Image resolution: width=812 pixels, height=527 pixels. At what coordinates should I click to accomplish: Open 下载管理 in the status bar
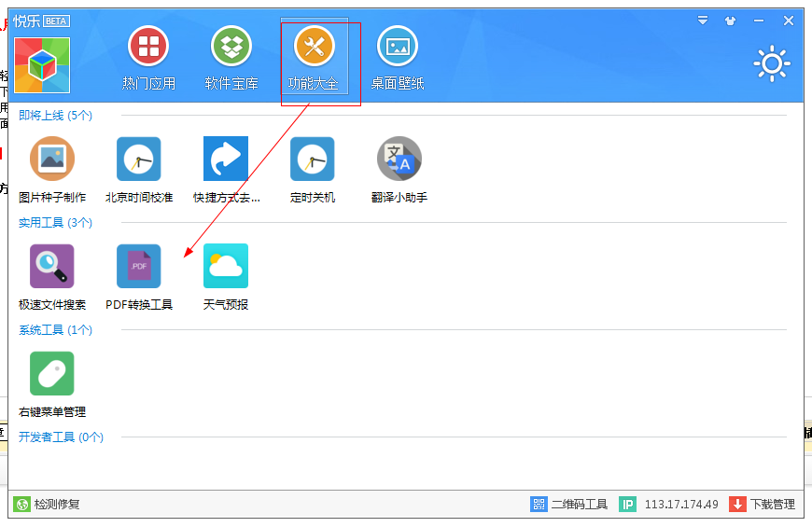(773, 505)
